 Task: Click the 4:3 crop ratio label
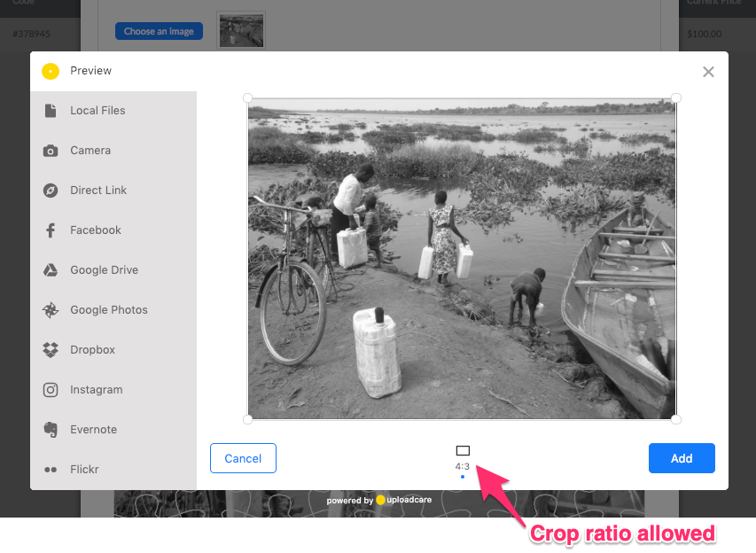coord(463,466)
